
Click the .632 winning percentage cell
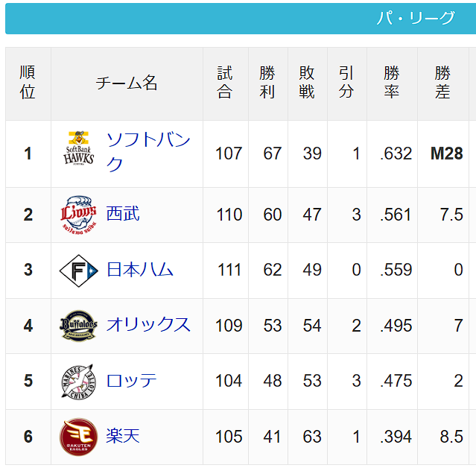point(396,154)
